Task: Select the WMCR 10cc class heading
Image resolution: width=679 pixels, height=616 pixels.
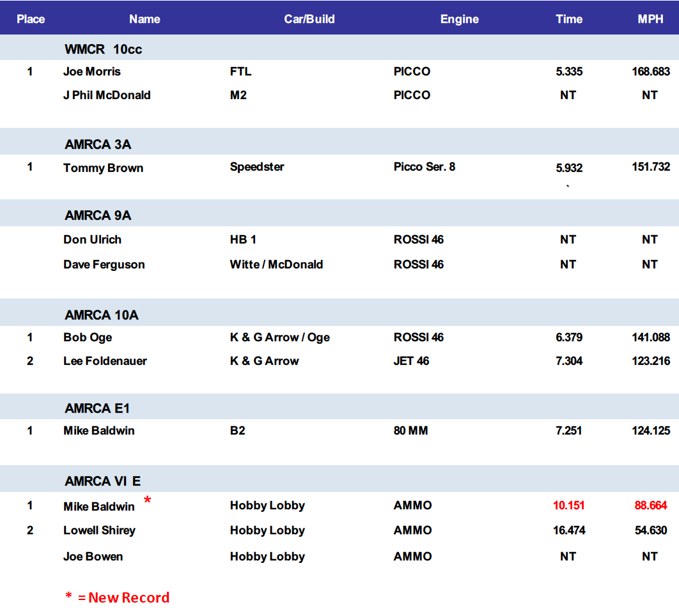Action: [103, 49]
